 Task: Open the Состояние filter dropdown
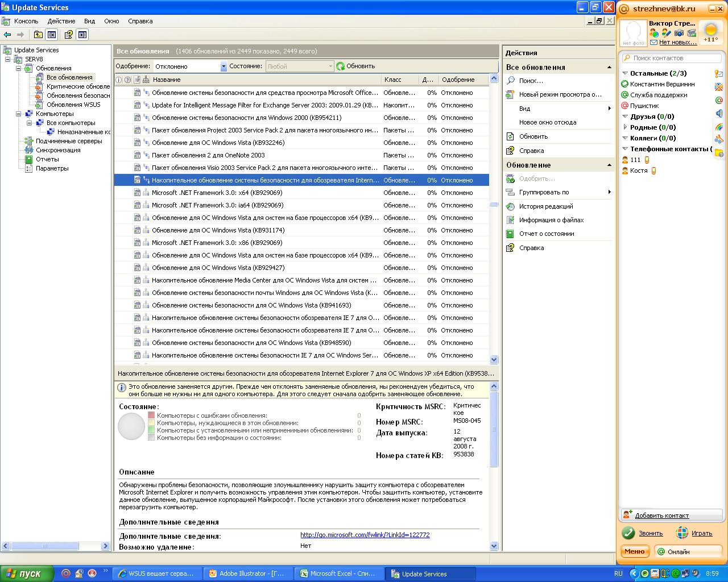point(330,66)
